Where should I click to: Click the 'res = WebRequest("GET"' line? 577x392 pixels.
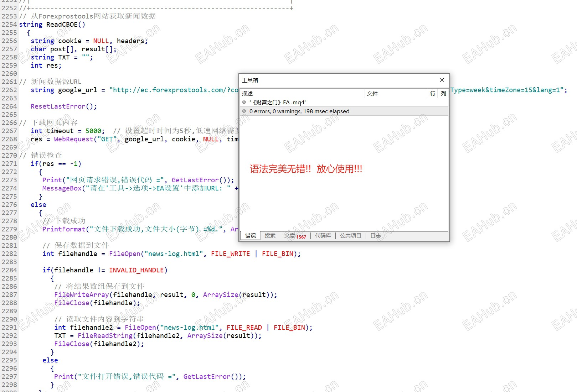click(135, 139)
